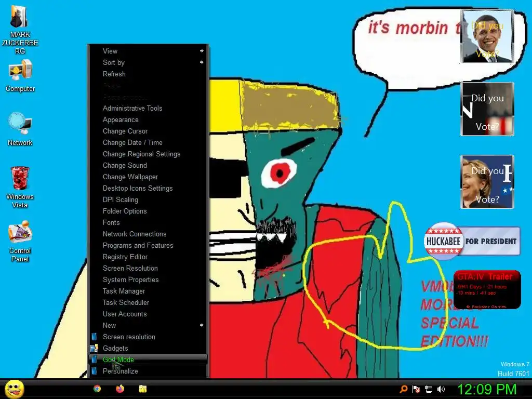Screen dimensions: 532x399
Task: Expand the View submenu arrow
Action: coord(202,51)
